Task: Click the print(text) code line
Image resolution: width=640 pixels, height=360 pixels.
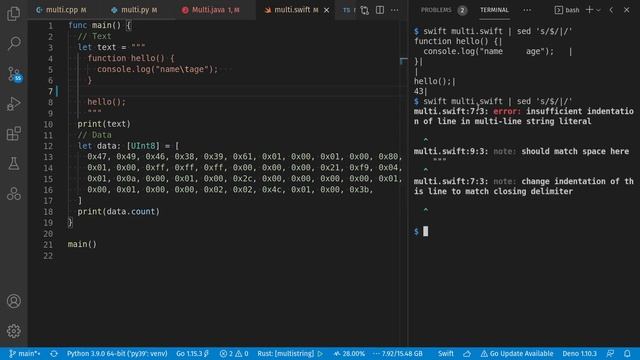Action: (x=104, y=124)
